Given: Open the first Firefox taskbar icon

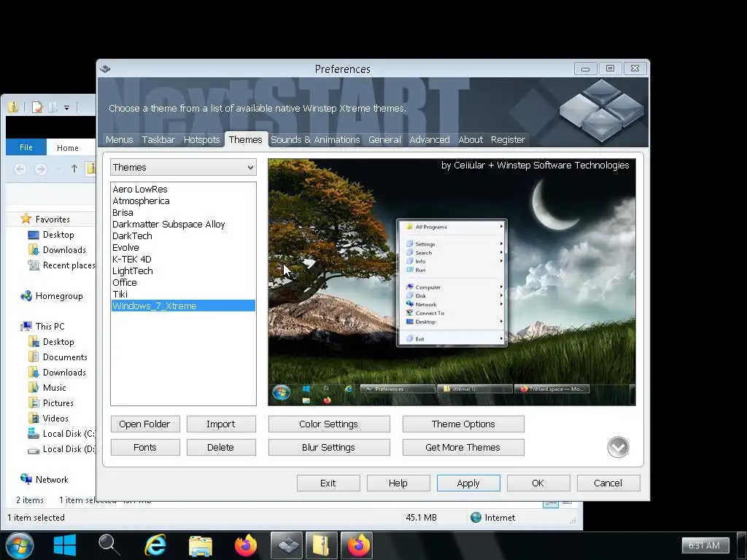Looking at the screenshot, I should pyautogui.click(x=246, y=545).
